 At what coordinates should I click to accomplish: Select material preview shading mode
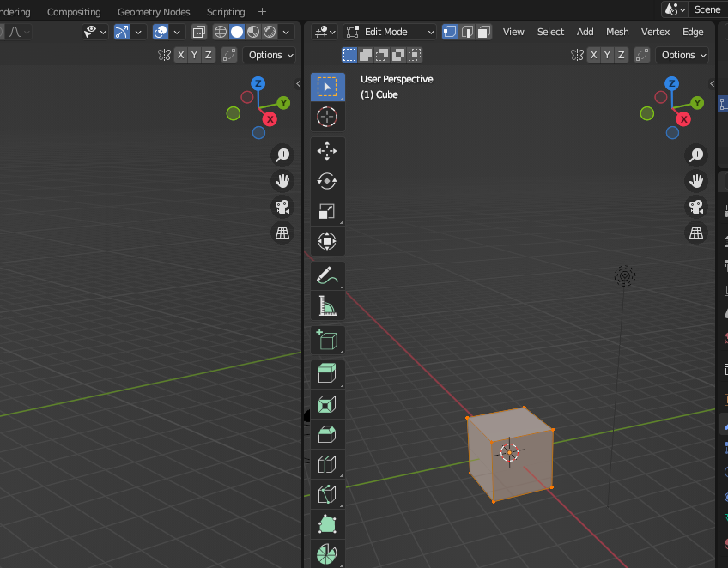tap(253, 32)
